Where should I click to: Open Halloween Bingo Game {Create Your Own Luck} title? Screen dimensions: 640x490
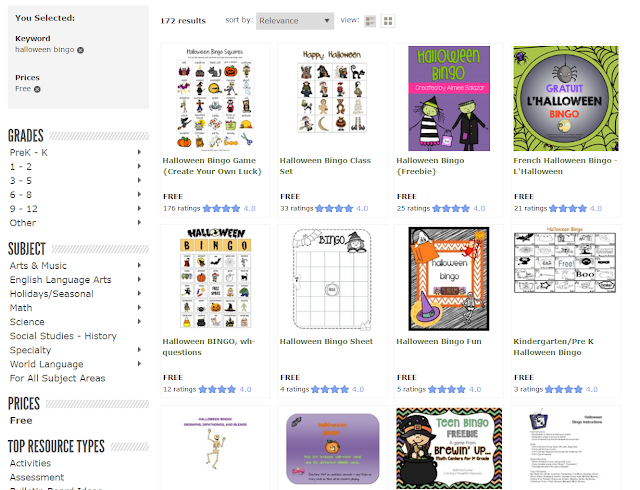[212, 166]
